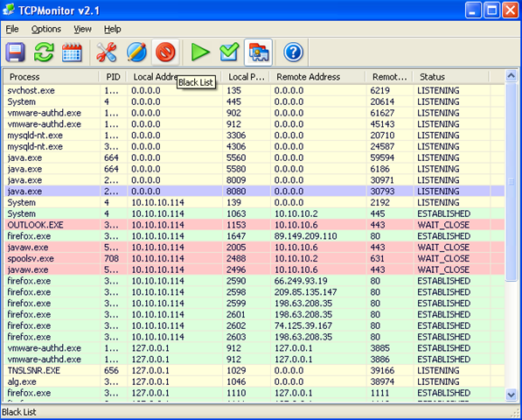The image size is (522, 420).
Task: Sort by the Remote Address column header
Action: click(317, 77)
